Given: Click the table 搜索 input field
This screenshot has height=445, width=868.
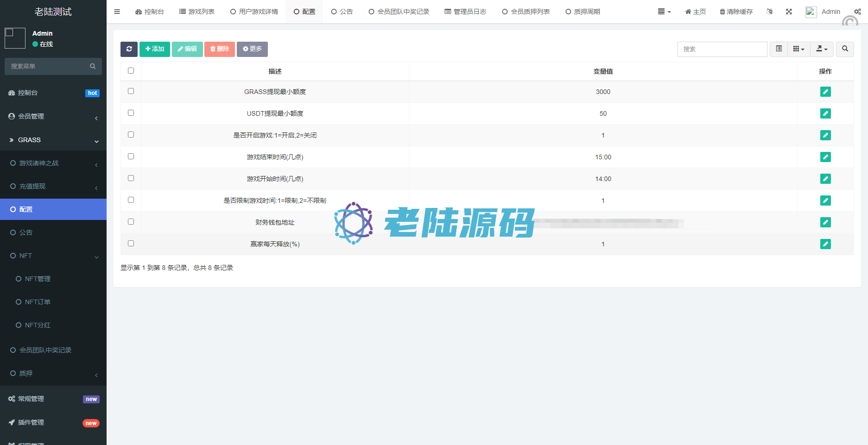Looking at the screenshot, I should click(x=722, y=49).
